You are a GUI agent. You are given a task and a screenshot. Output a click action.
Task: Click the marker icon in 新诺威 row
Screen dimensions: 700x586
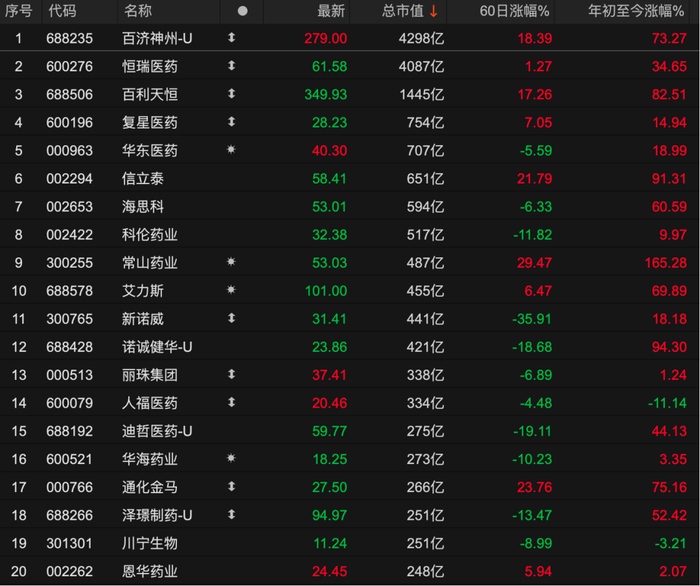[x=231, y=318]
